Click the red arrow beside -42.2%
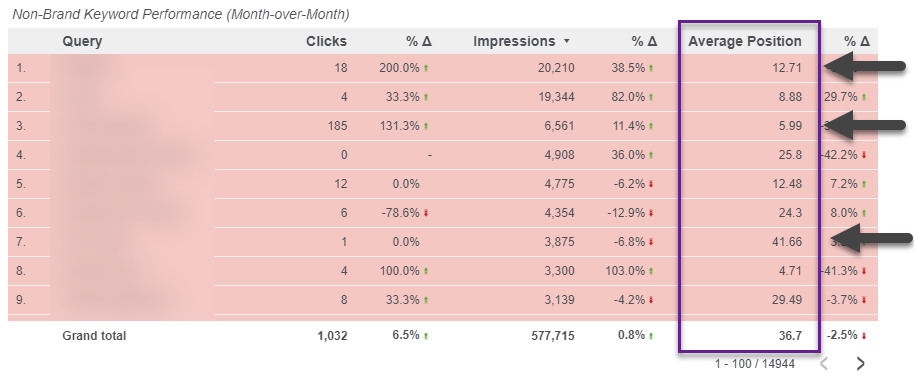This screenshot has width=914, height=378. pyautogui.click(x=864, y=155)
